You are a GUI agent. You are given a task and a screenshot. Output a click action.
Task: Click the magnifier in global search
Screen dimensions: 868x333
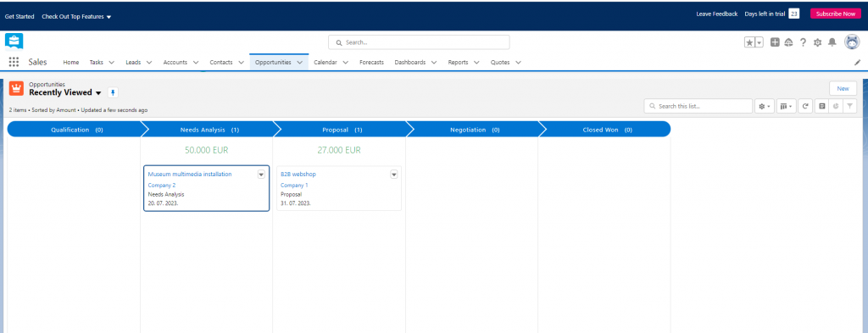[339, 42]
